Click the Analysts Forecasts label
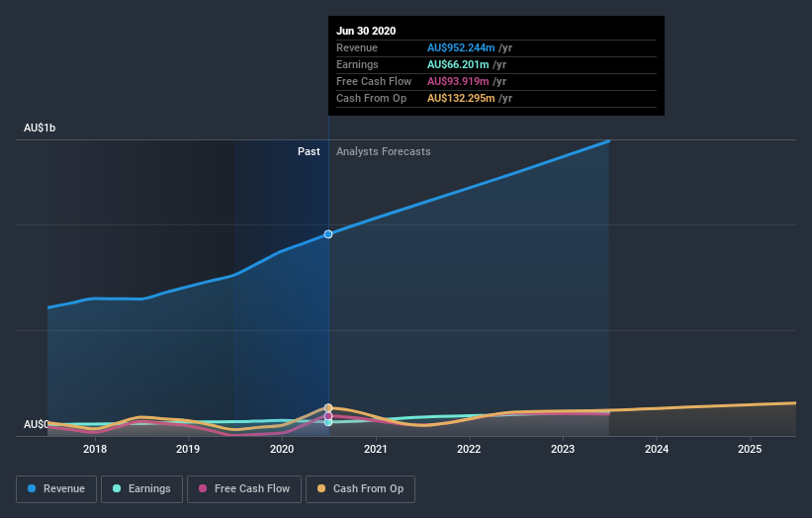Image resolution: width=812 pixels, height=518 pixels. coord(383,151)
